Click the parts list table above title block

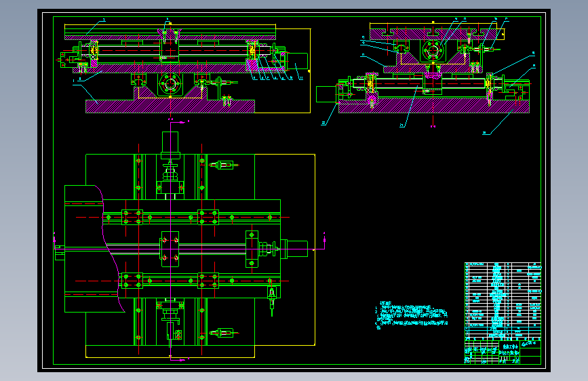click(503, 300)
